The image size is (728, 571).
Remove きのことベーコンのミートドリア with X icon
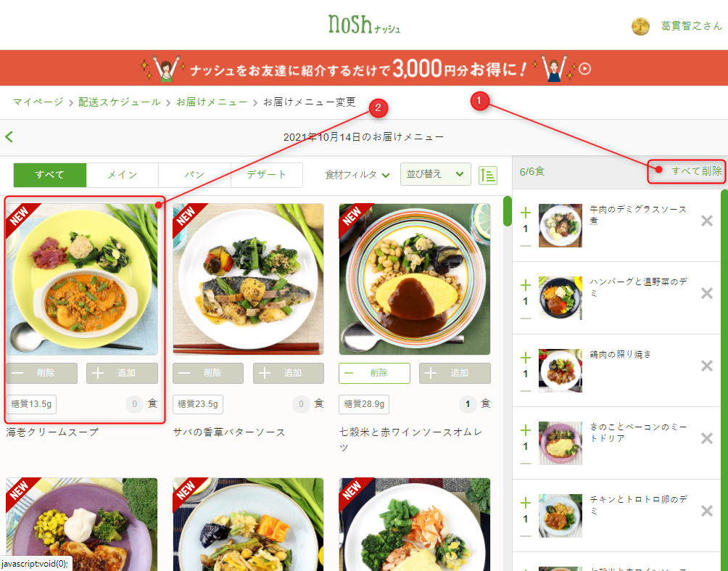pos(707,438)
